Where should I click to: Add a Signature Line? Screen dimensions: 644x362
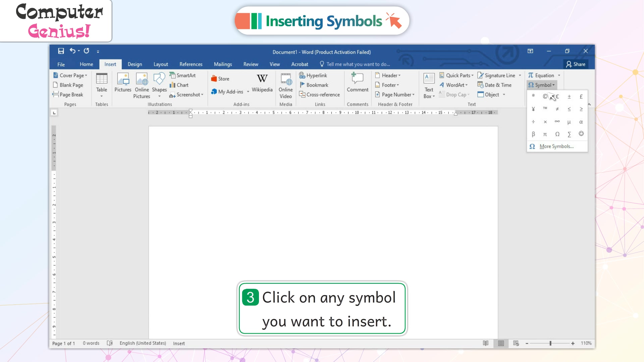tap(497, 76)
